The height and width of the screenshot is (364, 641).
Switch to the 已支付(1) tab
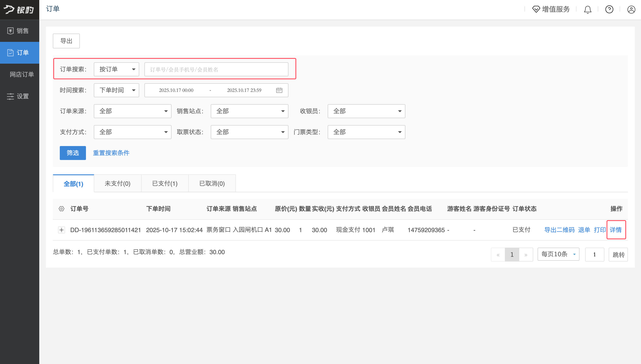165,184
